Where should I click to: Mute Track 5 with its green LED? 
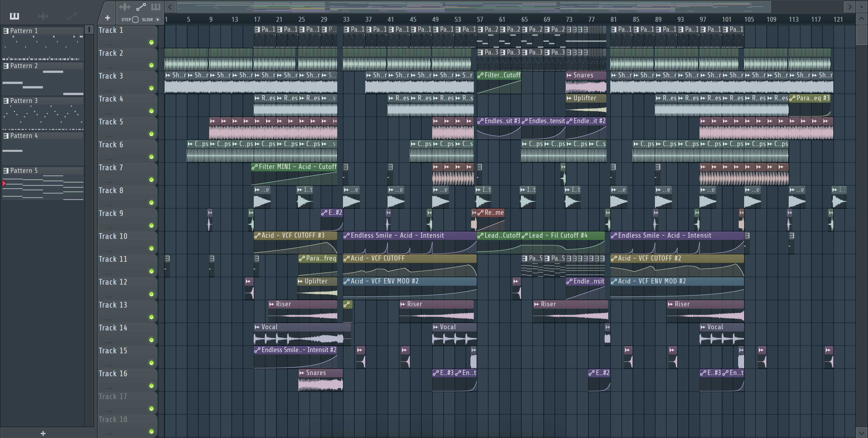(152, 134)
